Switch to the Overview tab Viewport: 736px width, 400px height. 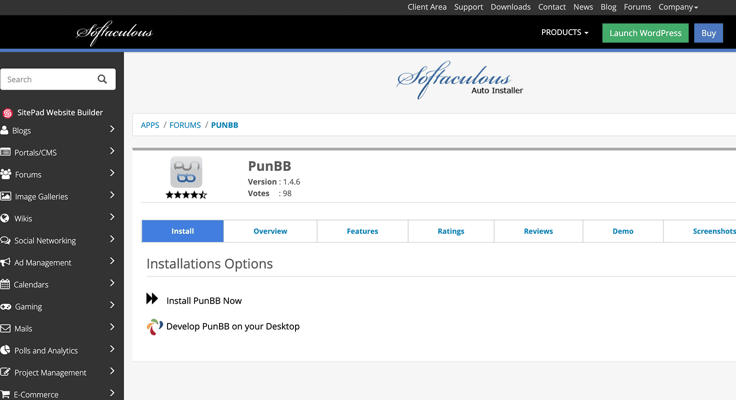click(270, 231)
